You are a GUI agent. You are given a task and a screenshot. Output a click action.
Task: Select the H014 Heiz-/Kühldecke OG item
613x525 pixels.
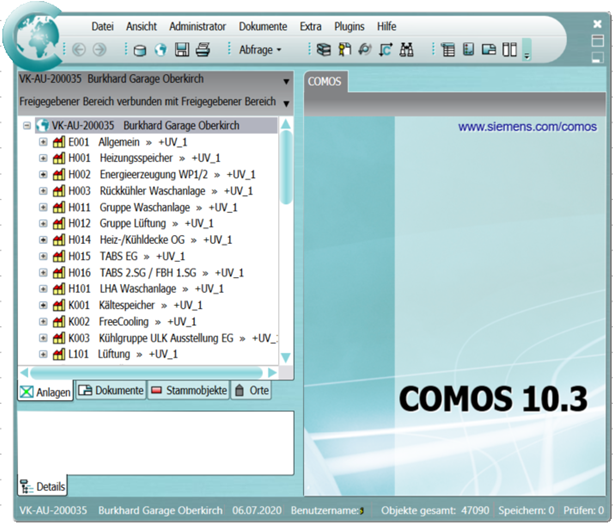[x=150, y=240]
